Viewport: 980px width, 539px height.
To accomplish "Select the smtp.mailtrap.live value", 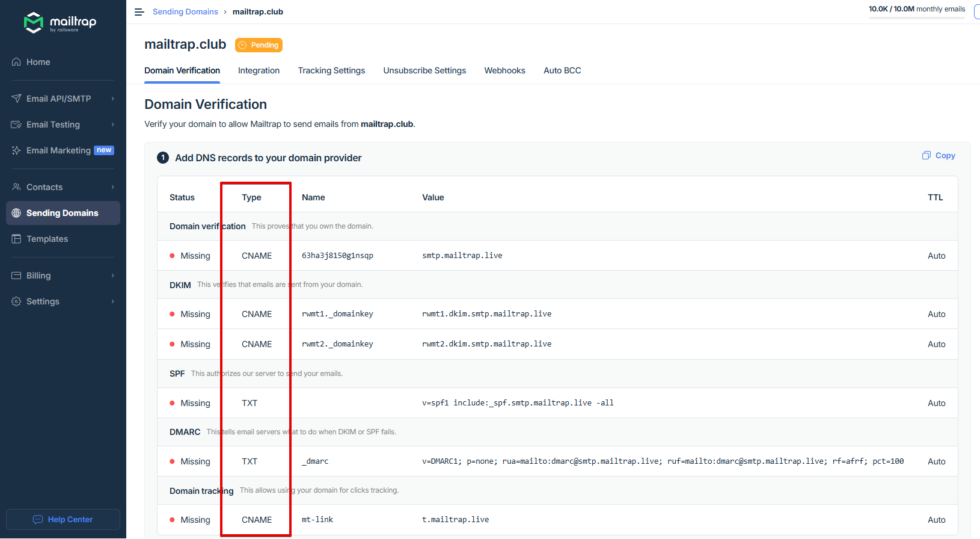I will 462,256.
